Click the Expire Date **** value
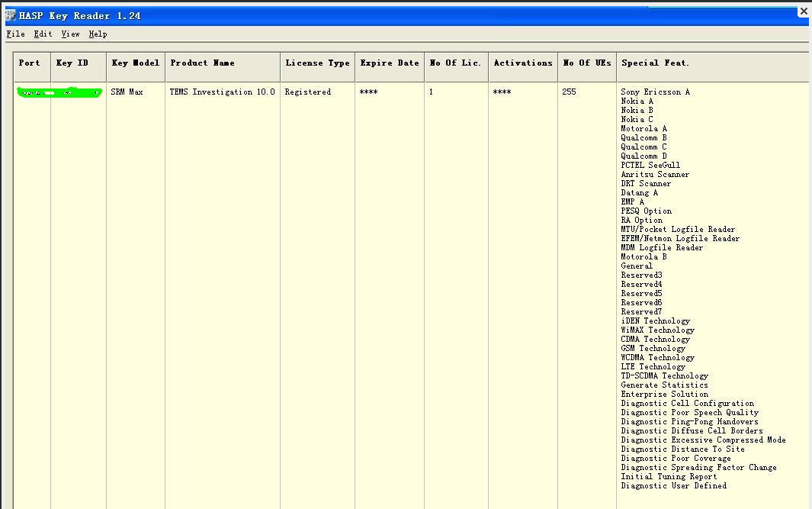812x509 pixels. tap(368, 92)
